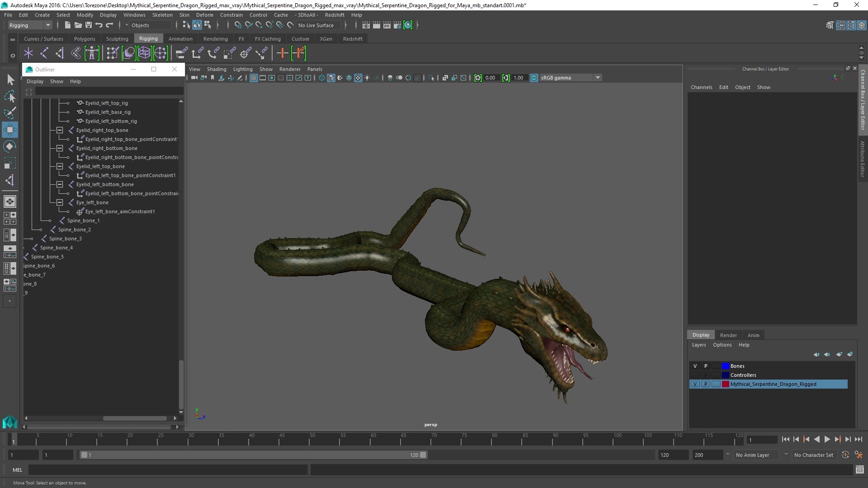Viewport: 868px width, 488px height.
Task: Open the HumanIK character shelf icon
Action: (x=92, y=53)
